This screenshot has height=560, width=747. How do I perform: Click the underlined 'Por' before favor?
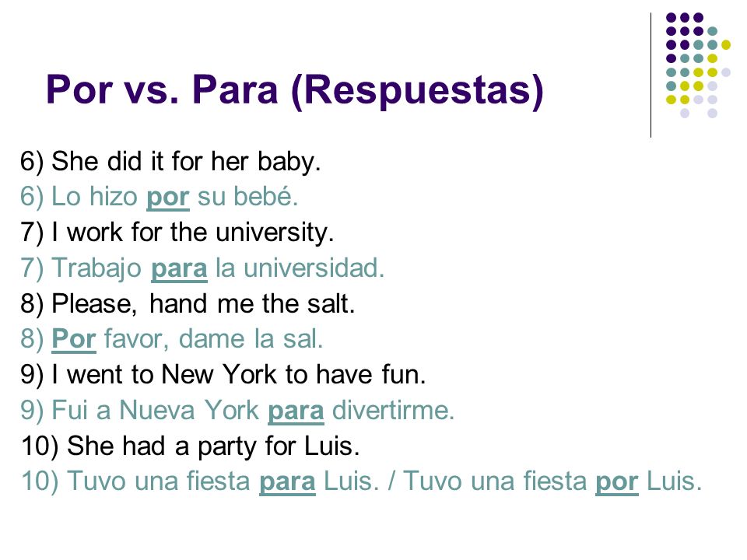pyautogui.click(x=74, y=339)
